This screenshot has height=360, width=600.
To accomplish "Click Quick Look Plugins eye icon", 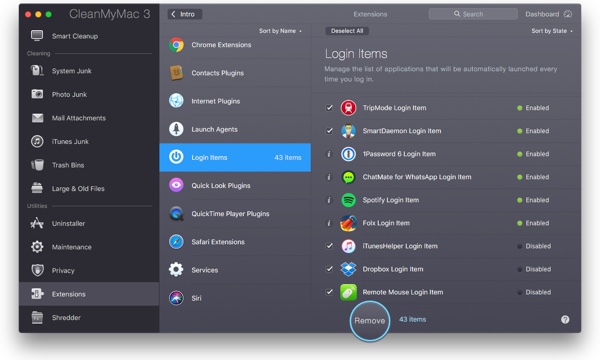I will 176,186.
